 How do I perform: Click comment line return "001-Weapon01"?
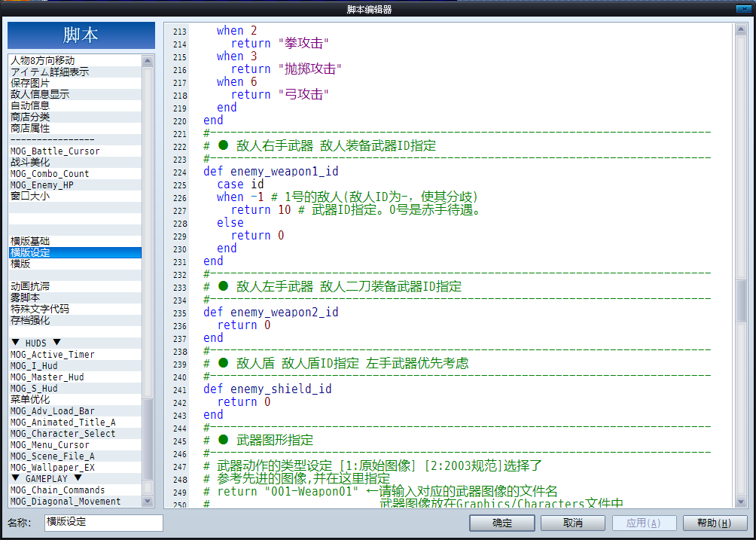380,491
